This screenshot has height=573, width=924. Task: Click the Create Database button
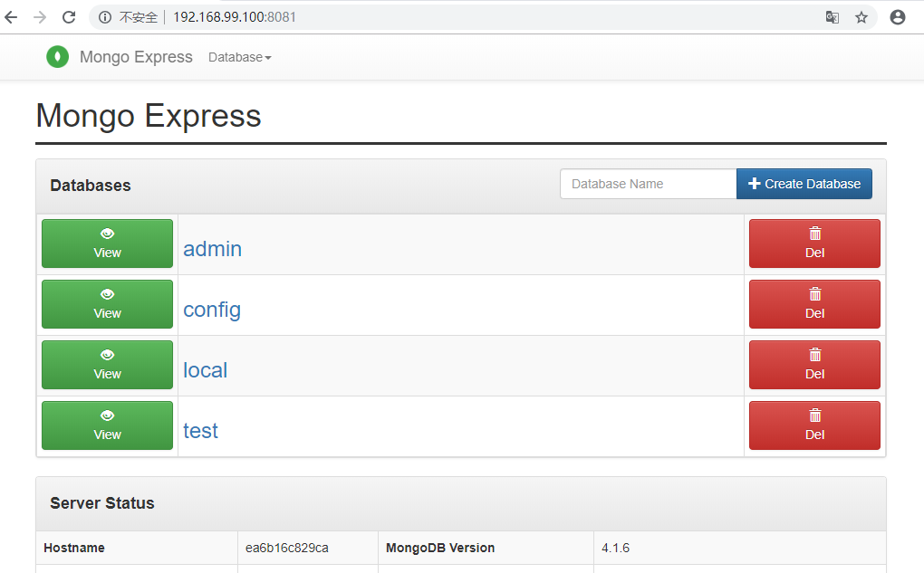tap(804, 184)
